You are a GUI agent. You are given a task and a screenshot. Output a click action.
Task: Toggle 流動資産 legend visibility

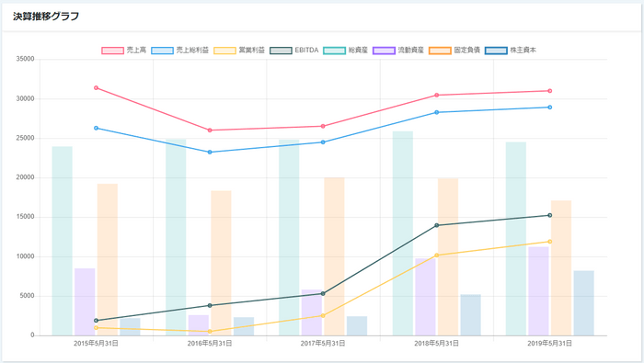point(398,51)
